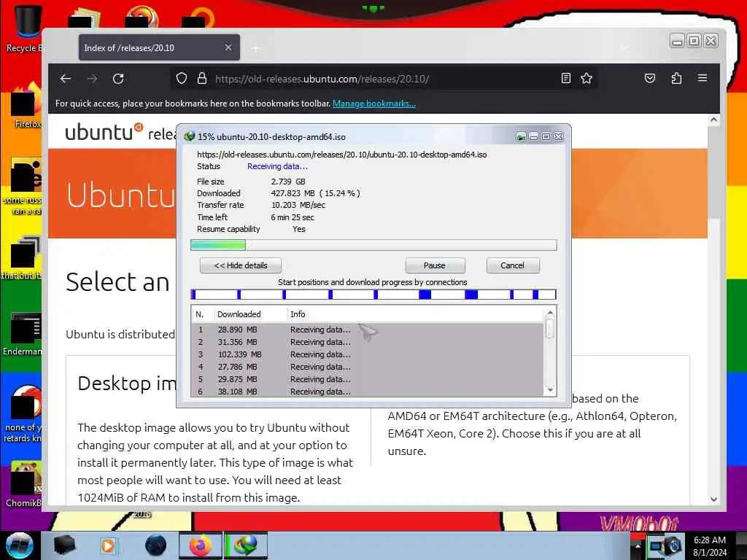
Task: Toggle reader view icon in address bar
Action: click(565, 78)
